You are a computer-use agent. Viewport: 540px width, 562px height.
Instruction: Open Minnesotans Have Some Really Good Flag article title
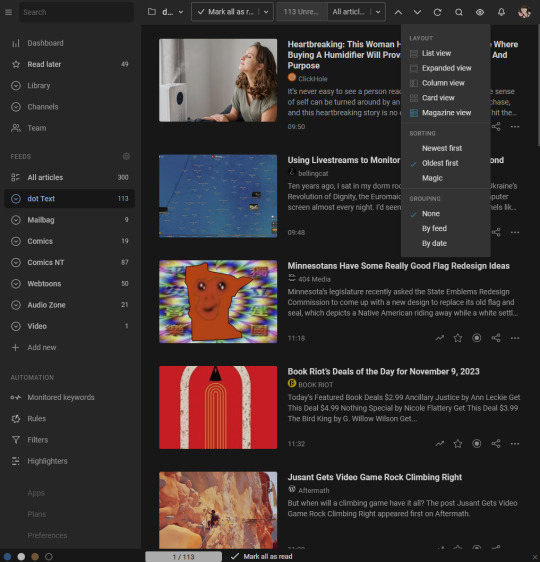(398, 266)
